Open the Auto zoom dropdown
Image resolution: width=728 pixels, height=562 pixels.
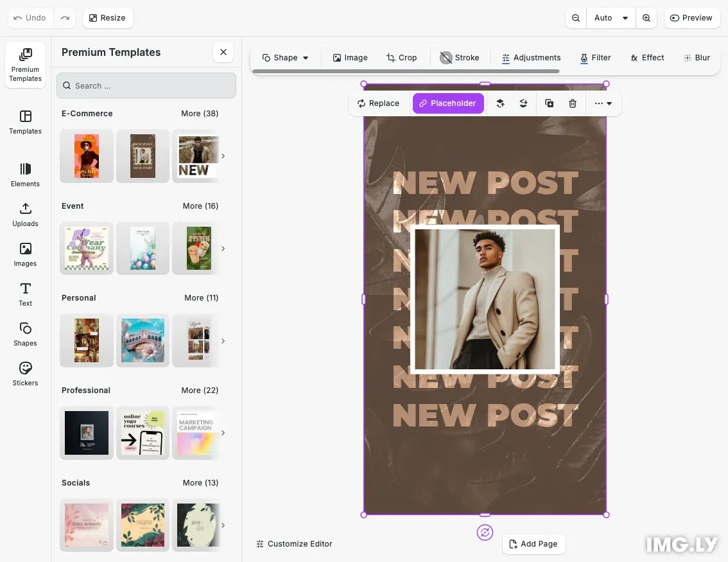coord(611,18)
